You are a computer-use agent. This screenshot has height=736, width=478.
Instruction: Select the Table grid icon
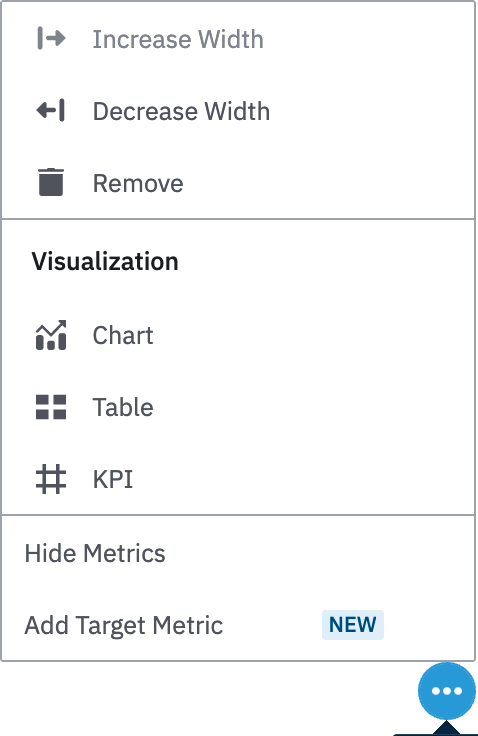coord(51,407)
